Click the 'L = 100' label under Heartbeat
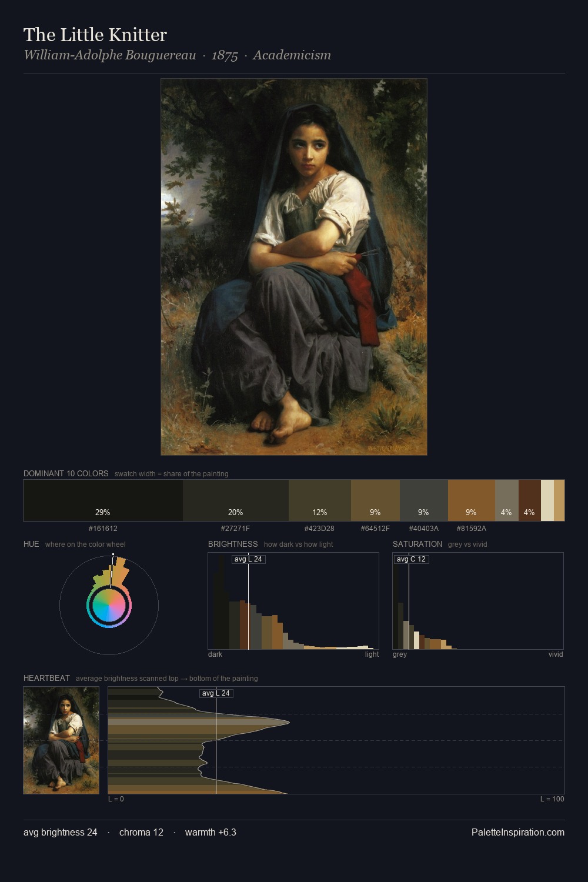 point(552,799)
